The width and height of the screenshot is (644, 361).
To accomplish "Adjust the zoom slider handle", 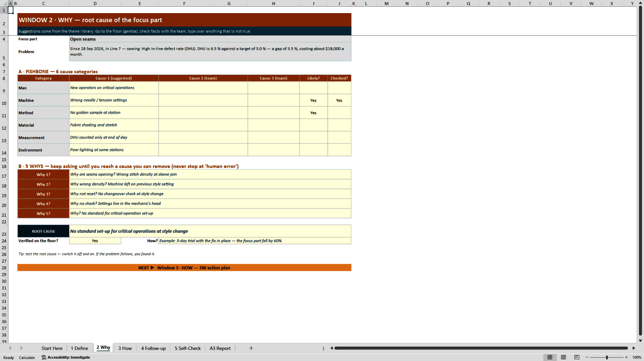I will 607,357.
